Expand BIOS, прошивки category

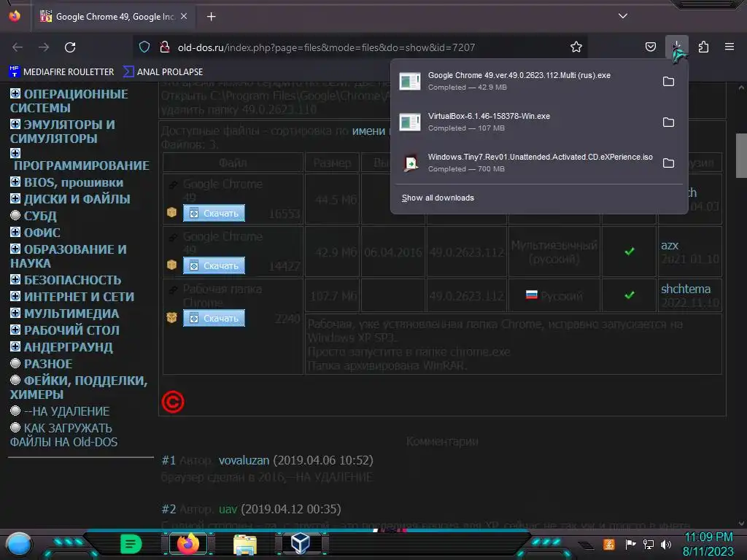point(15,182)
